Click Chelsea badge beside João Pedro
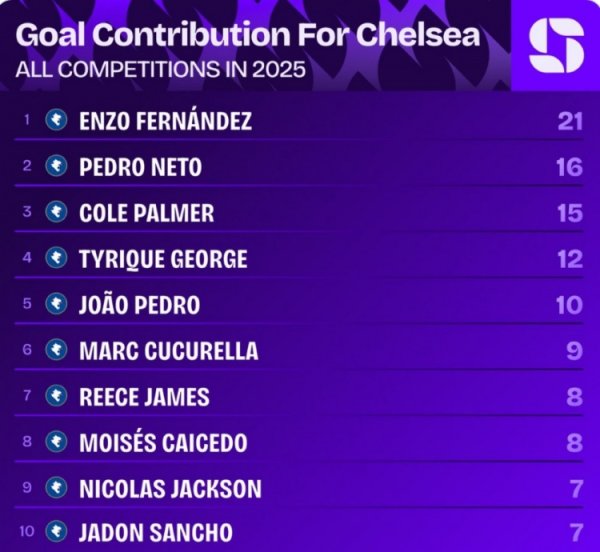 point(57,304)
